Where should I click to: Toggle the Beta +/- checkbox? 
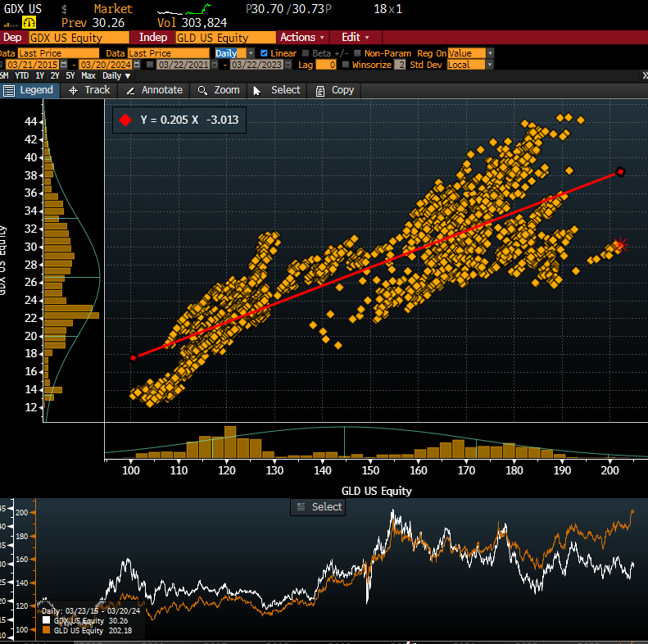(x=306, y=53)
